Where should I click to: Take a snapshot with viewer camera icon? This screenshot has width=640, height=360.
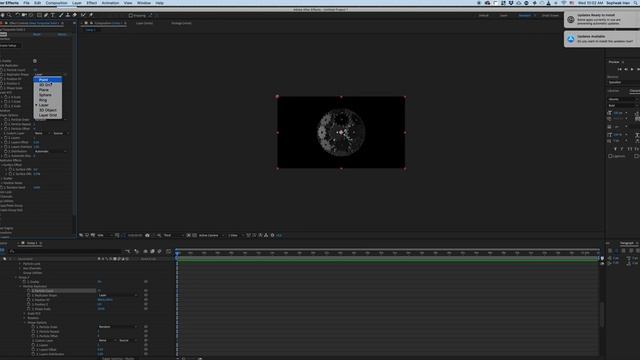coord(147,236)
